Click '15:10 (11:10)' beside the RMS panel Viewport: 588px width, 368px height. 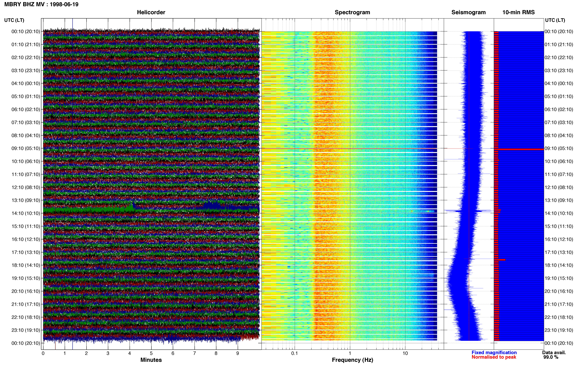point(559,226)
